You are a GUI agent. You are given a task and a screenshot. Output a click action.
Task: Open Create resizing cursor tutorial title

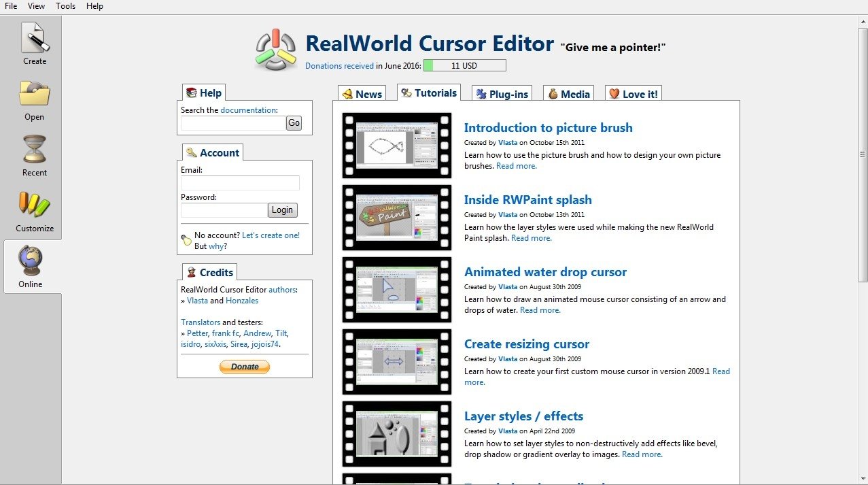tap(527, 344)
